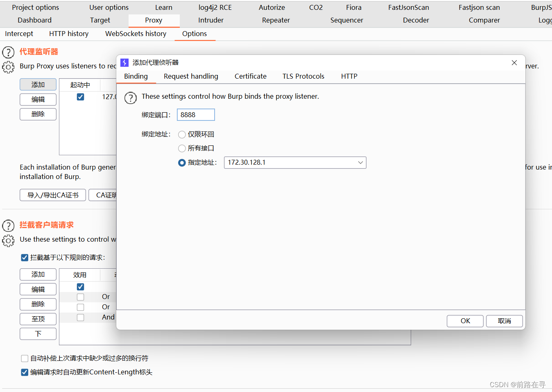Image resolution: width=552 pixels, height=392 pixels.
Task: Click the Burp lightning dialog title icon
Action: coord(124,63)
